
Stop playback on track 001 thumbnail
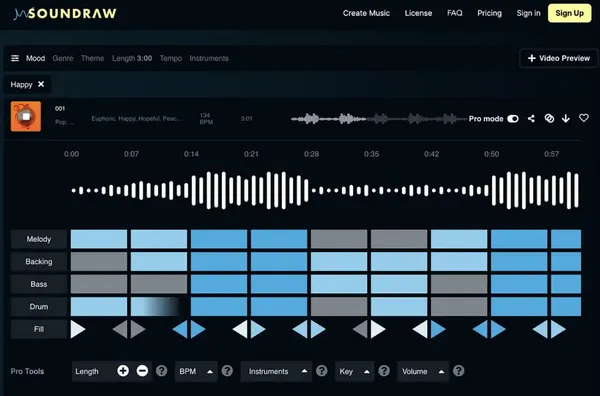(x=26, y=116)
